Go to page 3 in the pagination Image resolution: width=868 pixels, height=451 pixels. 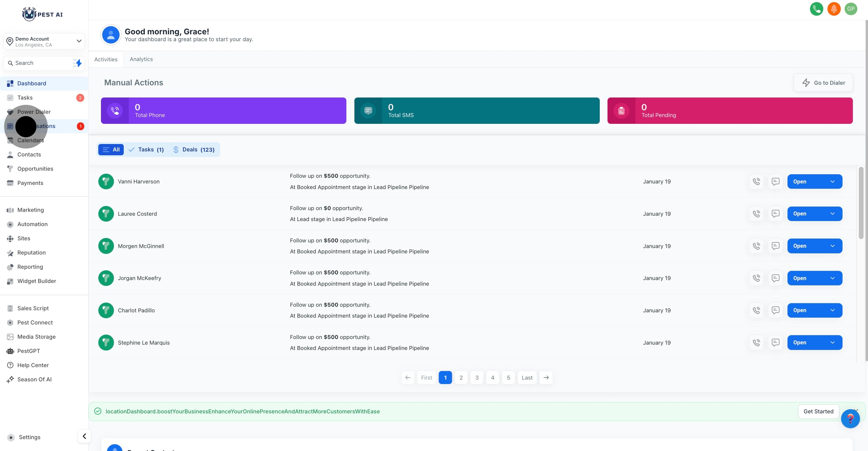point(476,378)
